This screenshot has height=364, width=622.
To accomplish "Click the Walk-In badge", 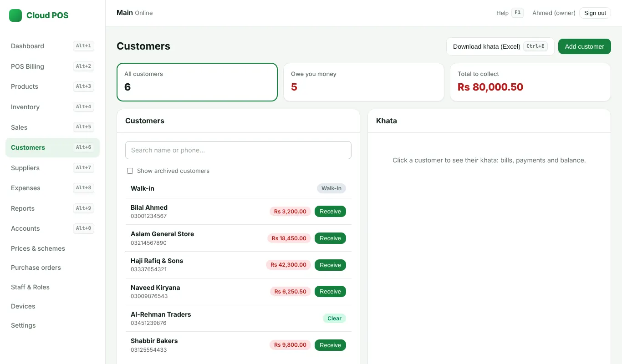I will (x=331, y=188).
